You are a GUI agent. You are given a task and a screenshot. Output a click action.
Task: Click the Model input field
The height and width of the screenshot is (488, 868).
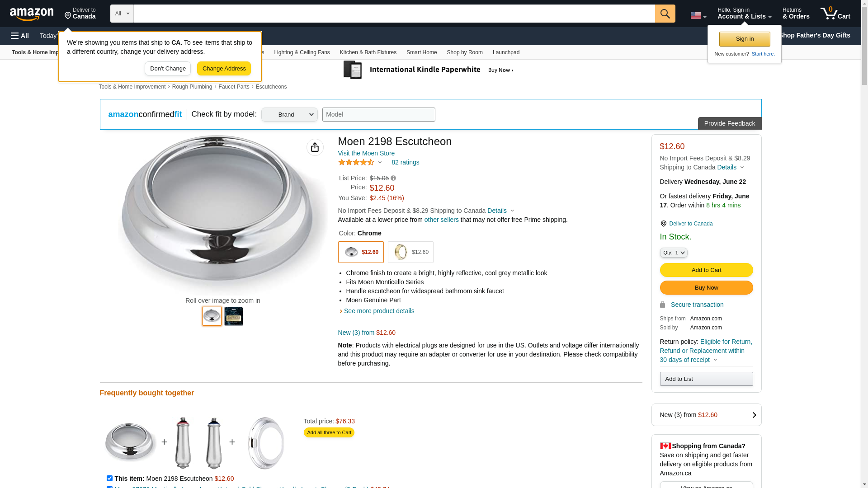(x=378, y=114)
